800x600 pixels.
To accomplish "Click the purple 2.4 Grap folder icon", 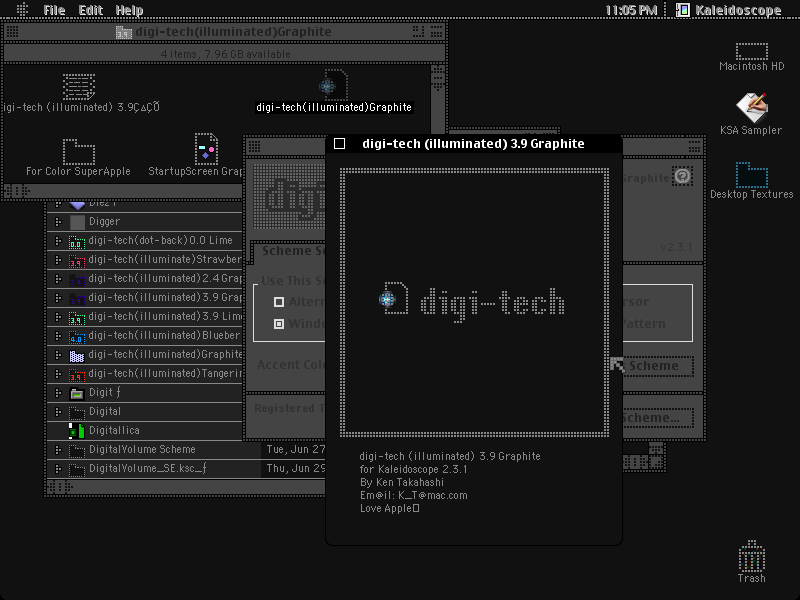I will point(77,279).
